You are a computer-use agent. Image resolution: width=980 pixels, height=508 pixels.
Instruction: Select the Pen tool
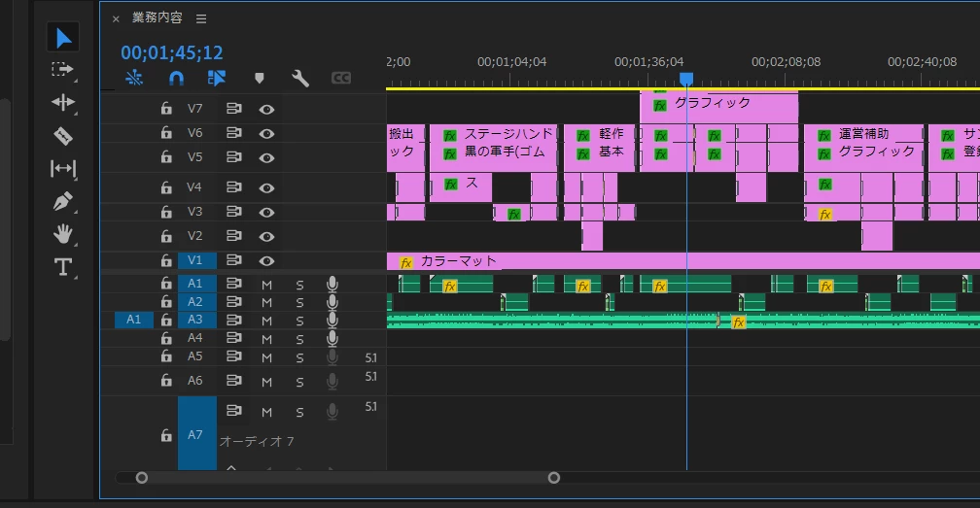63,201
